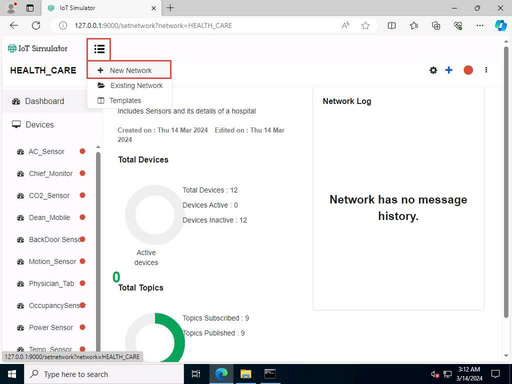Click the browser favorites star icon
512x384 pixels.
365,26
